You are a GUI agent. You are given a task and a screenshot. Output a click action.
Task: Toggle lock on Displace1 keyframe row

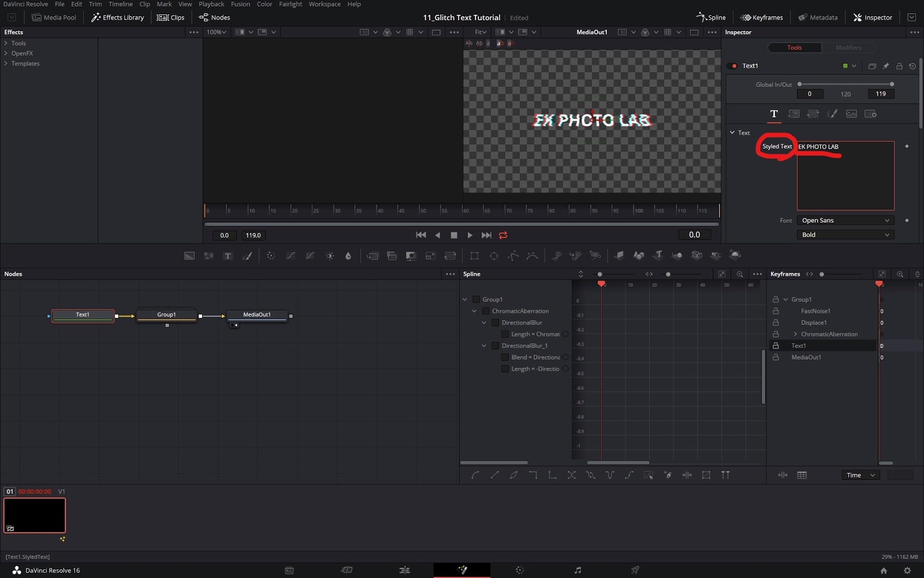point(776,323)
